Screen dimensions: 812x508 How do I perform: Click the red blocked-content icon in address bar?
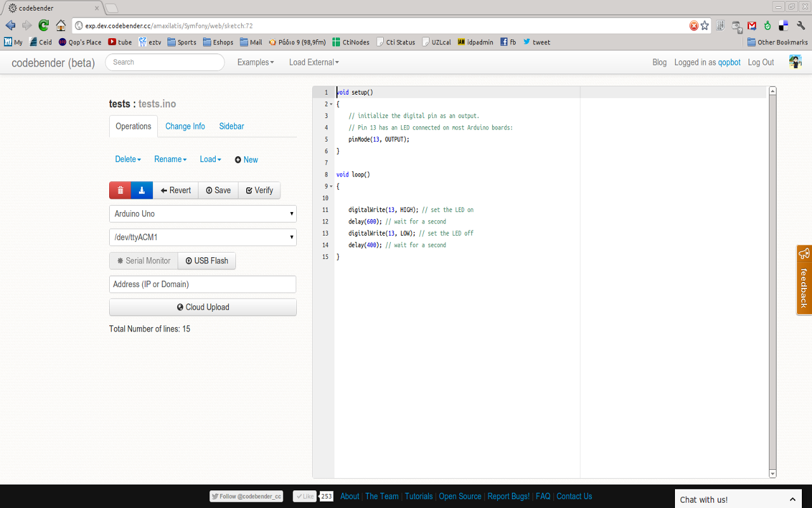point(694,25)
